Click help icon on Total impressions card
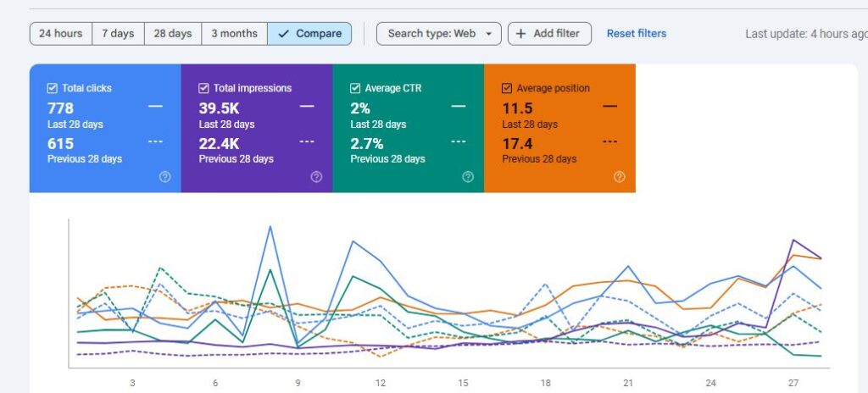This screenshot has height=393, width=868. point(316,177)
